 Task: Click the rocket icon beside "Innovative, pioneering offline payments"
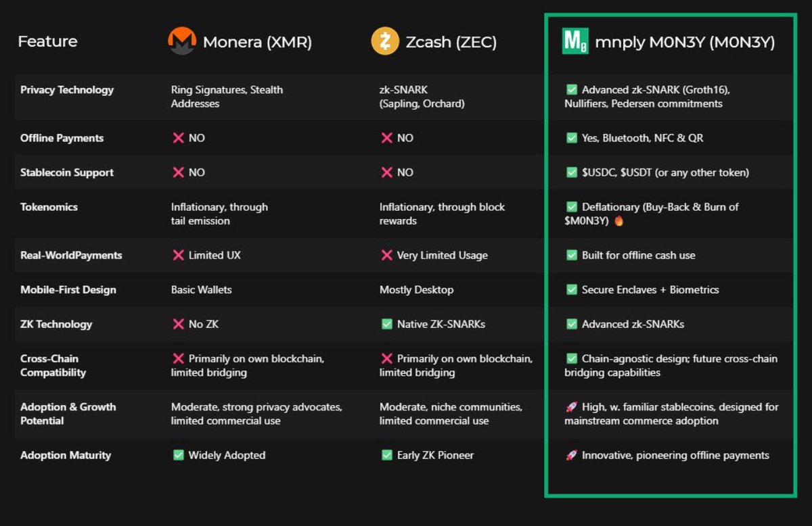tap(572, 455)
